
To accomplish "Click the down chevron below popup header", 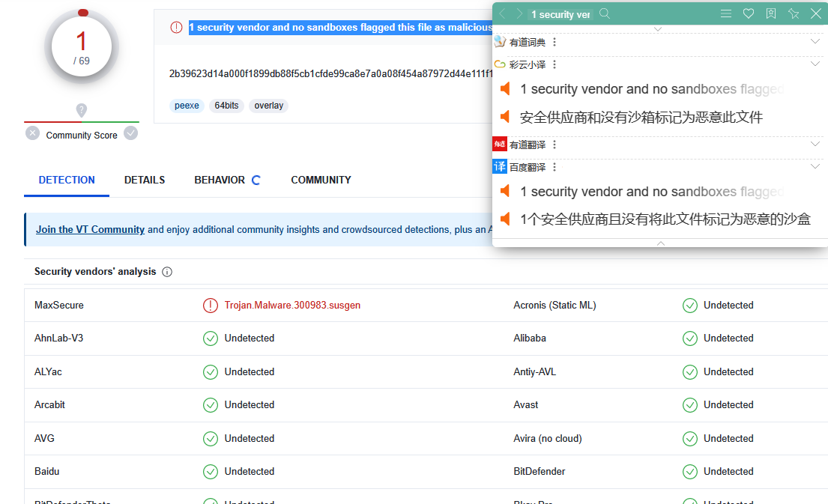I will tap(658, 29).
